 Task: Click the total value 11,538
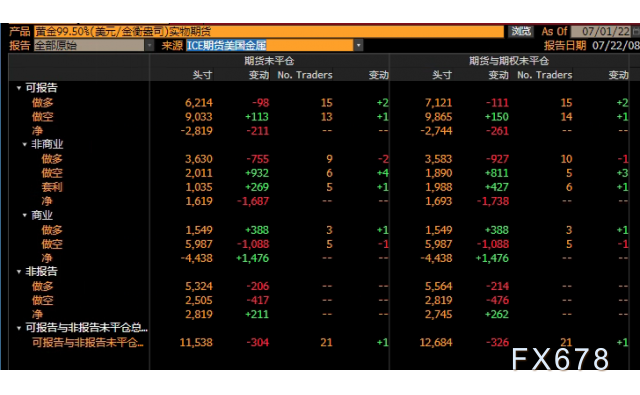(196, 342)
